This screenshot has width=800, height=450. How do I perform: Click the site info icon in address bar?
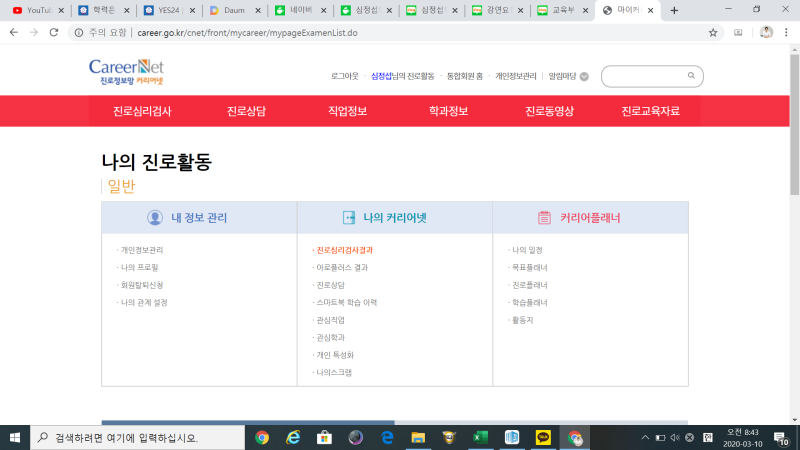point(79,33)
